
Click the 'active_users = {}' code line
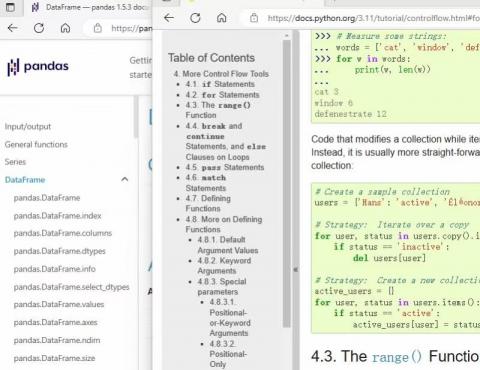pos(354,291)
